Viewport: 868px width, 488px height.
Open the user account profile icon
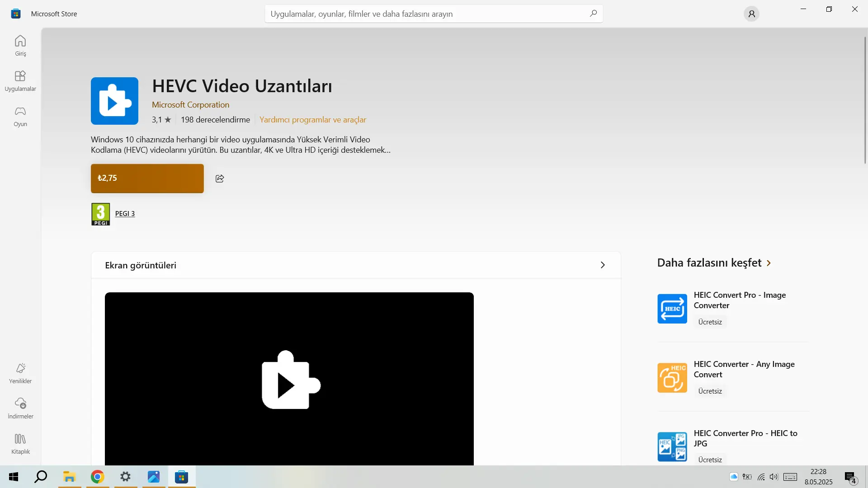[x=751, y=14]
